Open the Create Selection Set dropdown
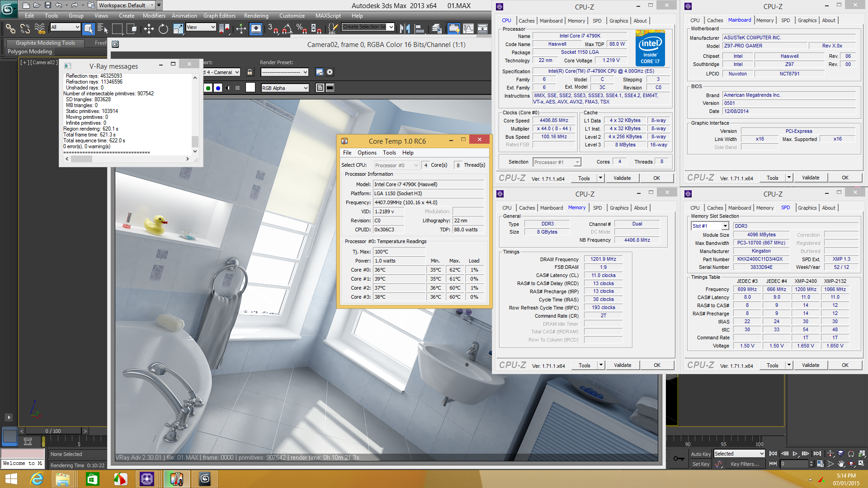 (368, 27)
